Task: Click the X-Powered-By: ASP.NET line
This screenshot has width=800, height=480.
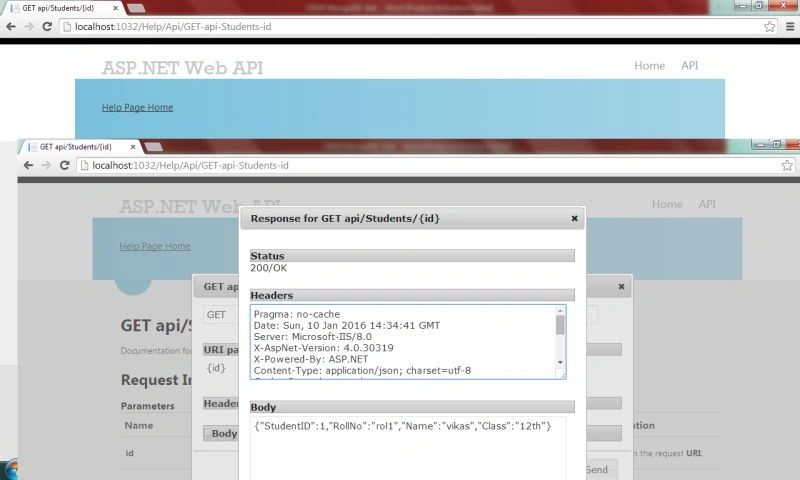Action: (x=311, y=359)
